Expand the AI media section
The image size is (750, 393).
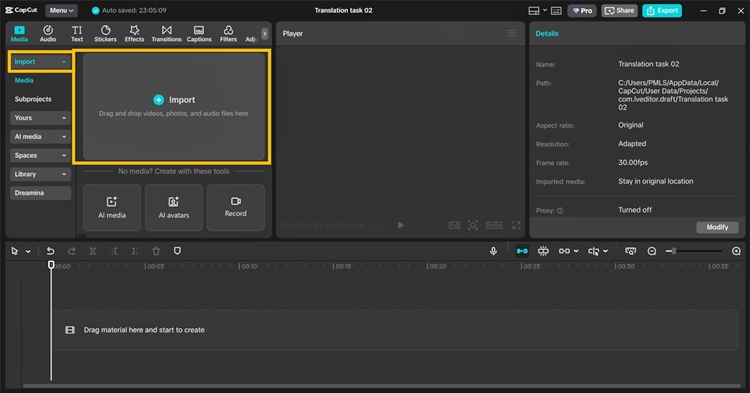tap(40, 136)
